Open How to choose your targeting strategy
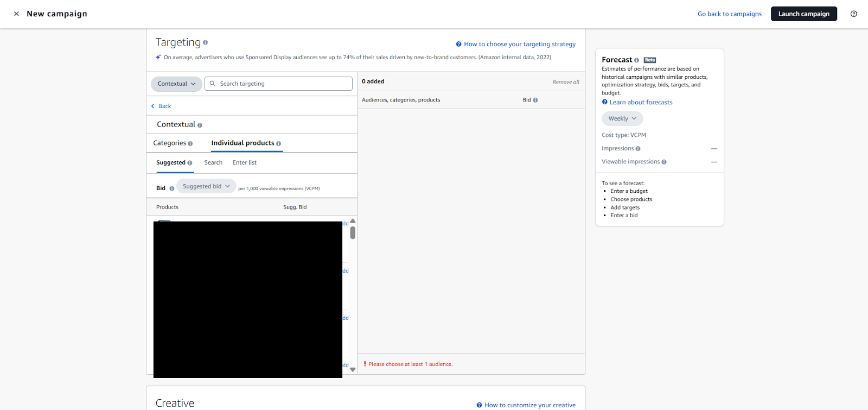Image resolution: width=868 pixels, height=410 pixels. click(516, 45)
